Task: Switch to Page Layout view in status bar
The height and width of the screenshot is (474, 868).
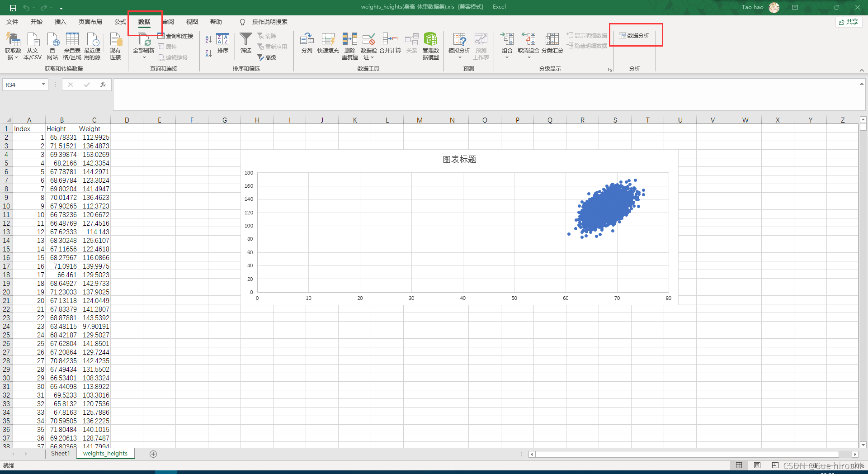Action: (x=757, y=465)
